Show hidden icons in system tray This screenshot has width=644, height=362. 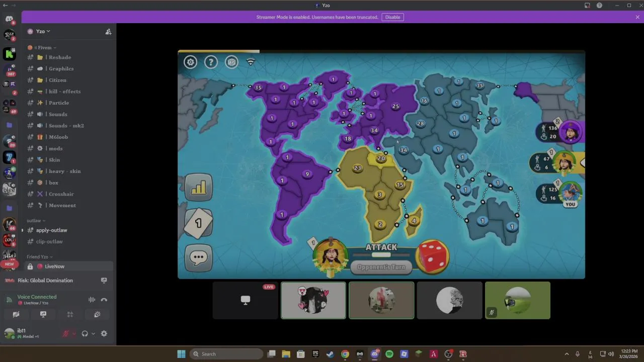(567, 354)
